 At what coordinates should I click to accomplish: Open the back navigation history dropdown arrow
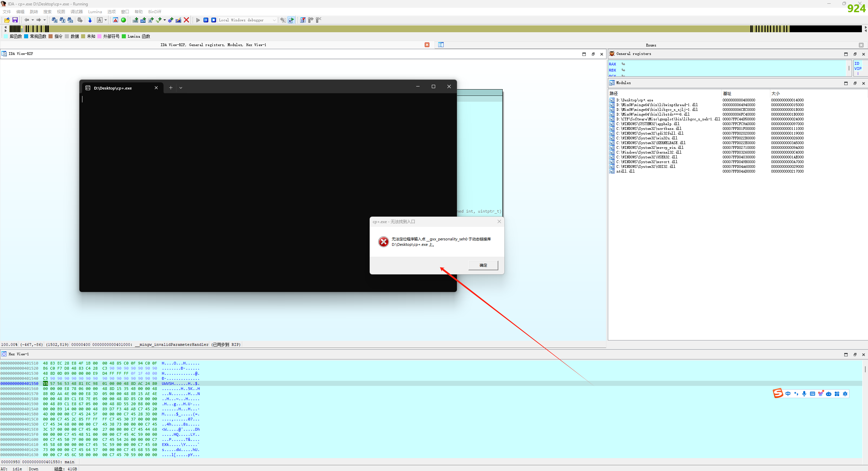click(33, 20)
